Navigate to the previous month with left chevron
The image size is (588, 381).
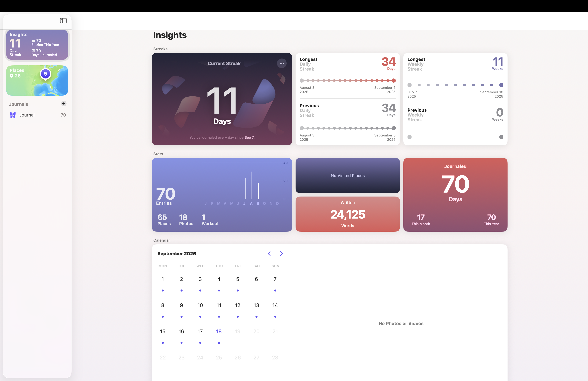pos(269,254)
